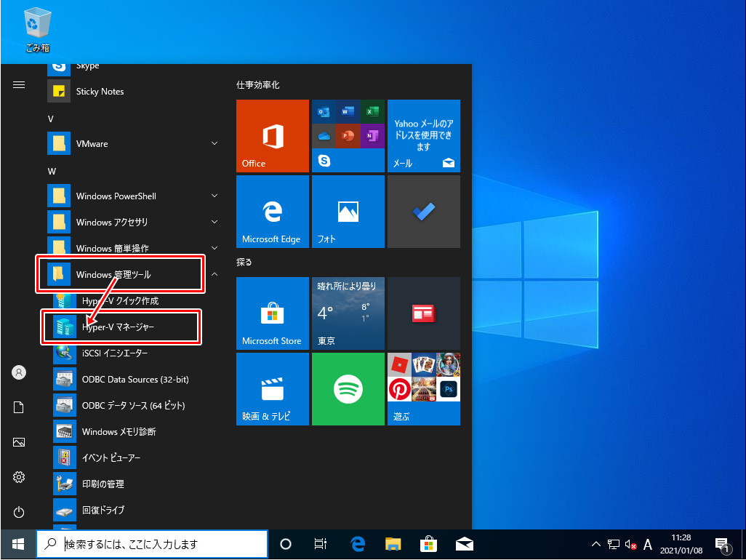Toggle the Start menu hamburger navigation
This screenshot has height=560, width=746.
19,85
